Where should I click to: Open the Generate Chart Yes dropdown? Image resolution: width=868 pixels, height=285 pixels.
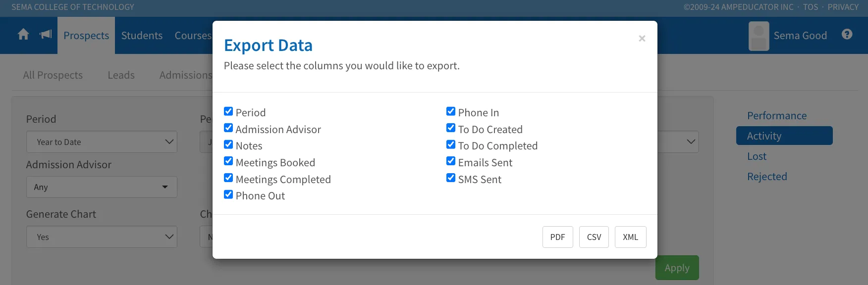102,237
